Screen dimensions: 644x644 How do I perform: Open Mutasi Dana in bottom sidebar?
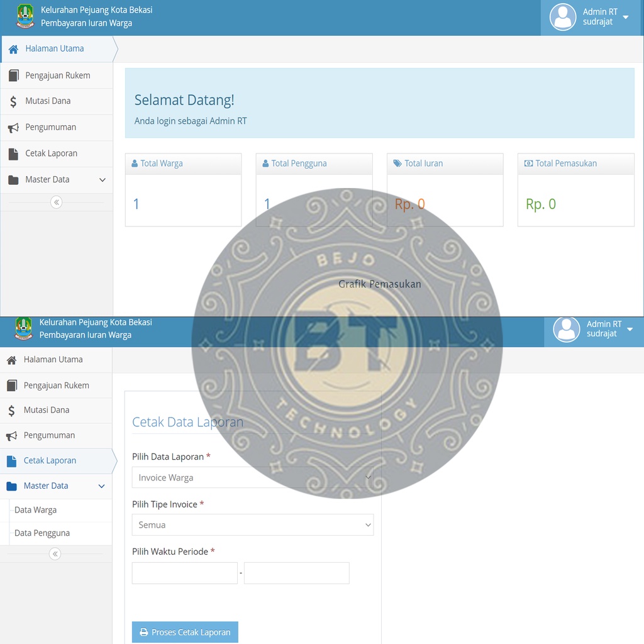point(56,411)
